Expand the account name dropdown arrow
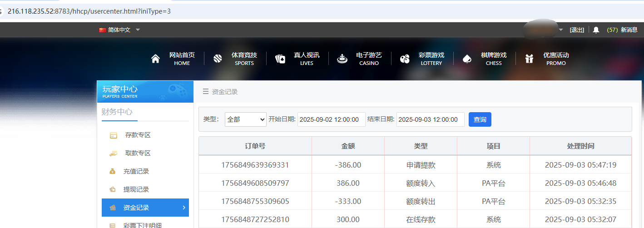Viewport: 644px width, 228px height. tap(560, 30)
